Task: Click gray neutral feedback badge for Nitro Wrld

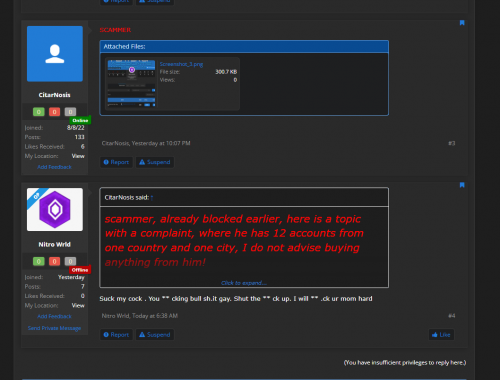Action: 70,261
